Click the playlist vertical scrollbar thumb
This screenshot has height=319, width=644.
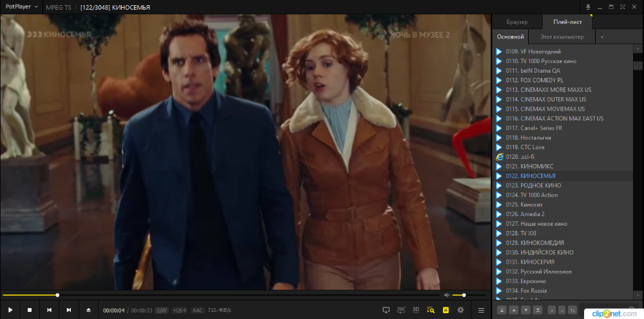tap(638, 66)
